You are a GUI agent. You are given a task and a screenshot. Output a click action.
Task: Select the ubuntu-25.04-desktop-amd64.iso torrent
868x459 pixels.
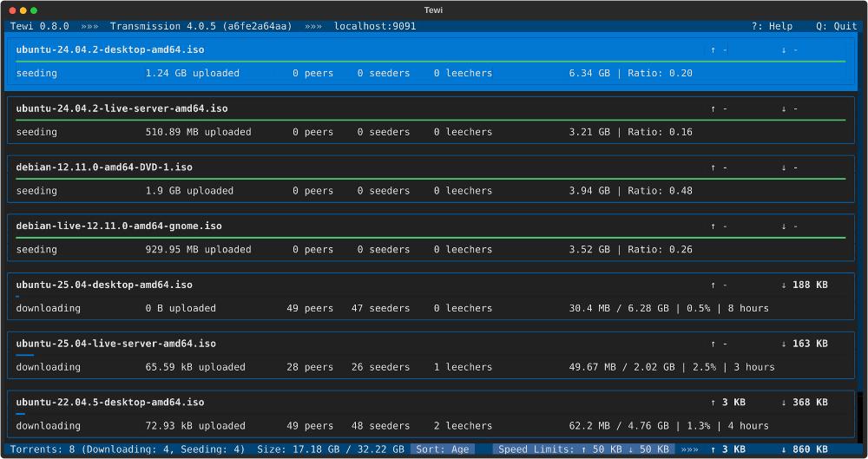[431, 296]
